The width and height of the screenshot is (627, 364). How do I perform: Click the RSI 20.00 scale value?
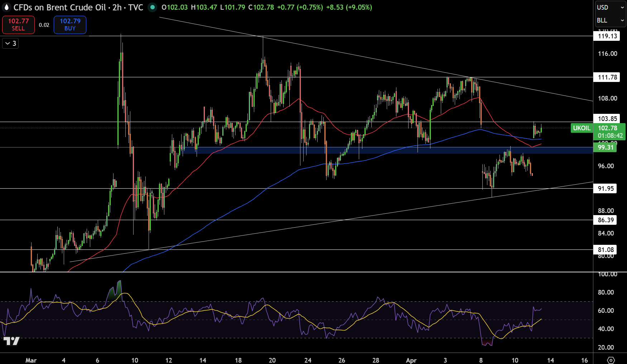click(606, 347)
